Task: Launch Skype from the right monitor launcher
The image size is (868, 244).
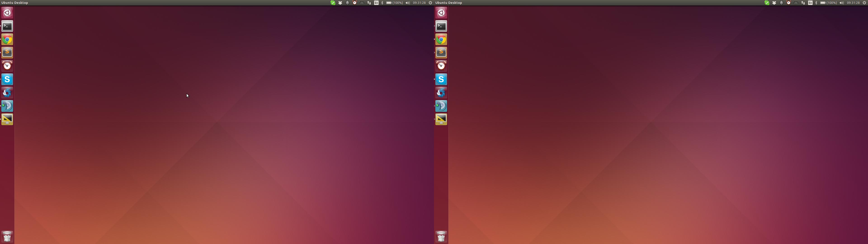Action: [x=441, y=79]
